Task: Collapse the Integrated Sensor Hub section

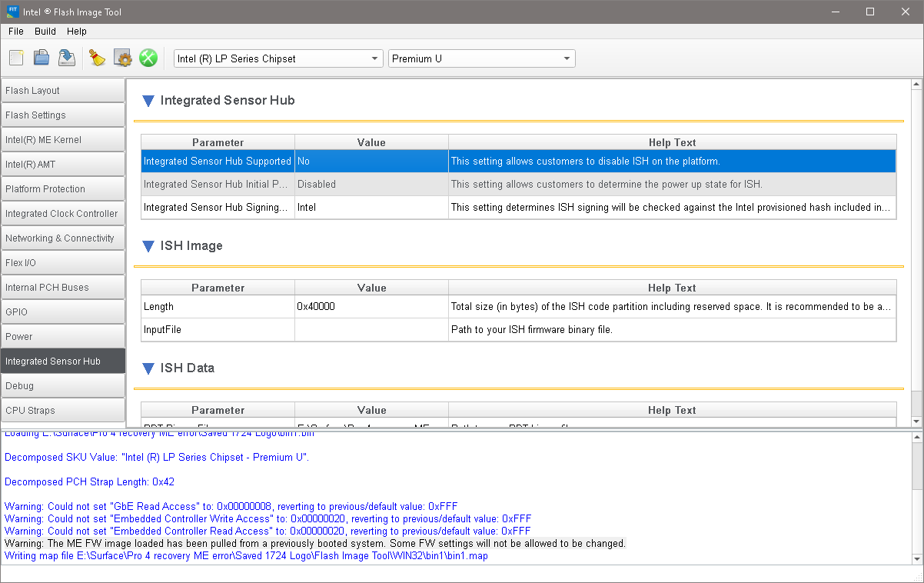Action: (148, 101)
